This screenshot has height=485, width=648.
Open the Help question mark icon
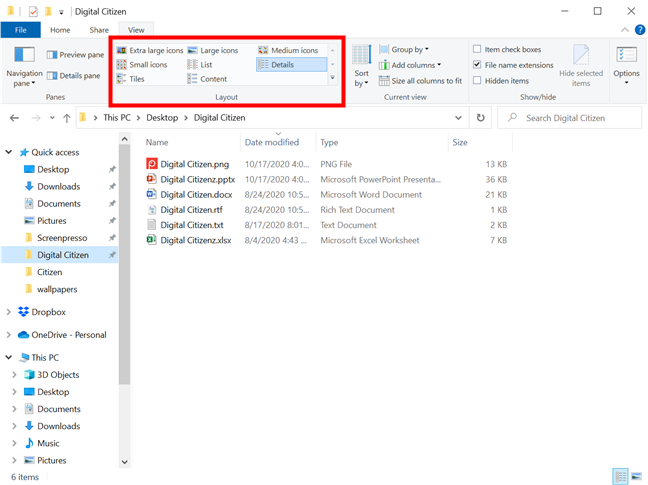point(640,30)
